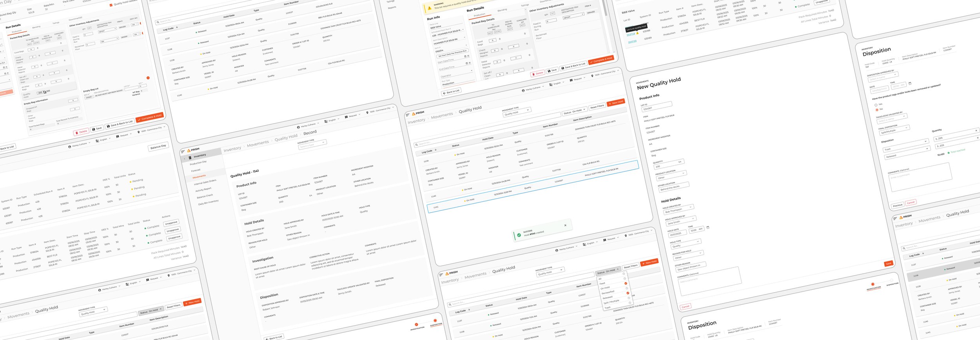Click green success checkmark icon in the toast
Screen dimensions: 980x340
coord(519,235)
